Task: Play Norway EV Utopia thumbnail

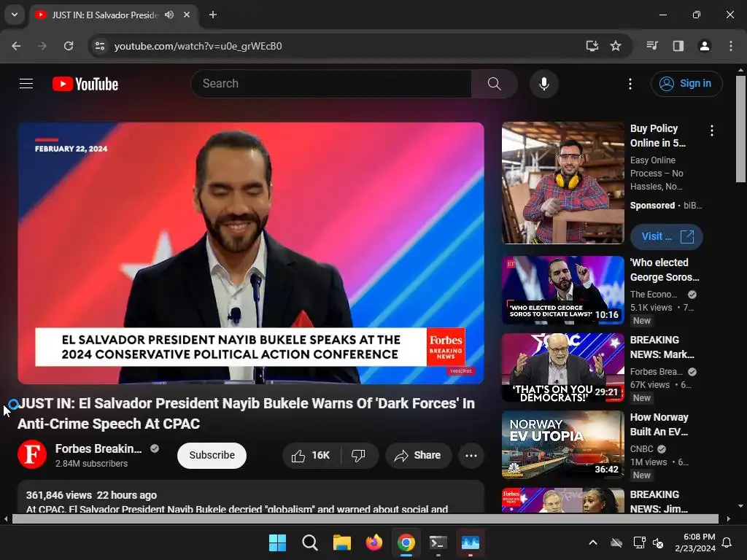Action: (x=562, y=445)
